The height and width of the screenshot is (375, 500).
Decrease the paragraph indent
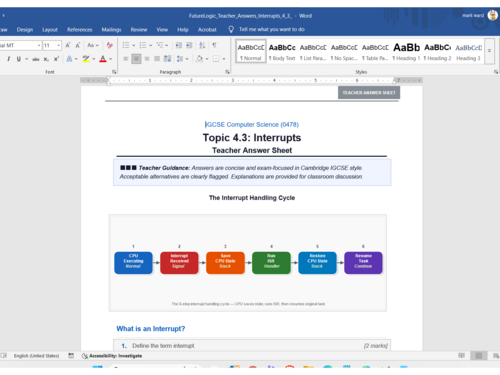pyautogui.click(x=179, y=45)
